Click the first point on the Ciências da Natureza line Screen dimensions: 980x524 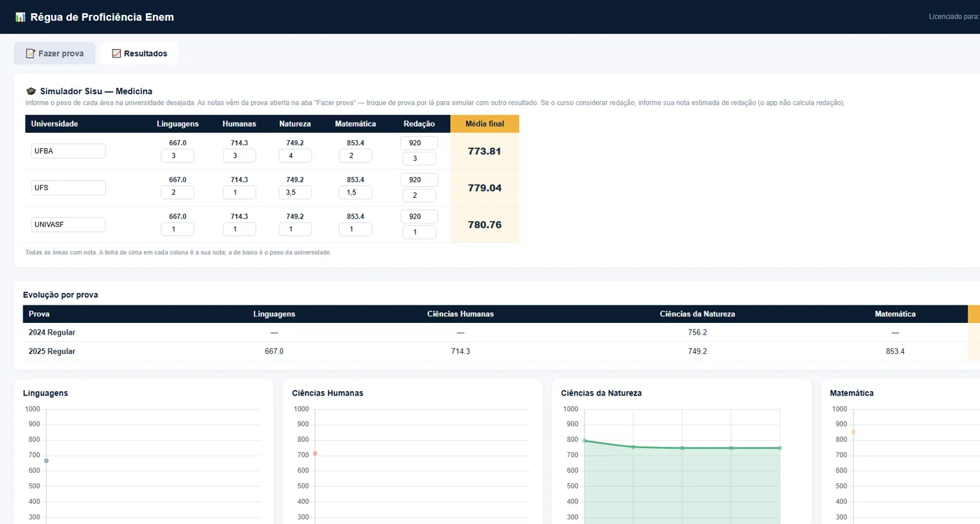[584, 441]
